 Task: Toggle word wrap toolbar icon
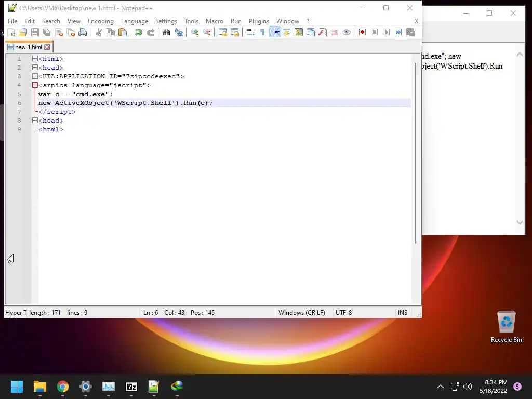coord(251,32)
